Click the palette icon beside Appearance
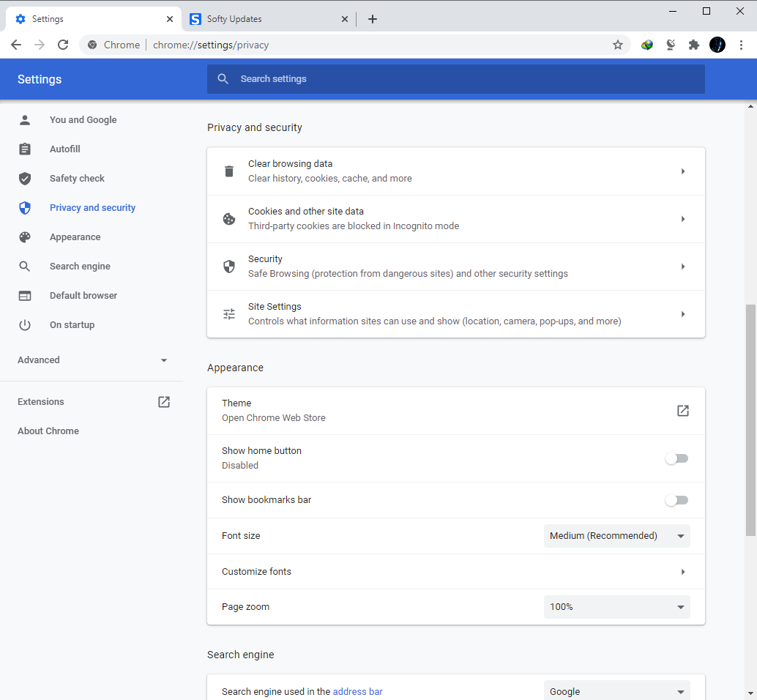The width and height of the screenshot is (757, 700). tap(25, 237)
